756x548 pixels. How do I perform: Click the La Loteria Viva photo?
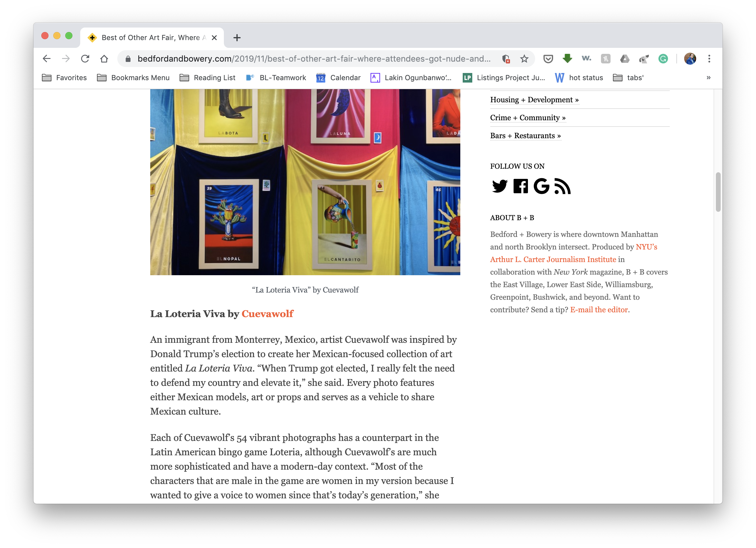pos(305,182)
